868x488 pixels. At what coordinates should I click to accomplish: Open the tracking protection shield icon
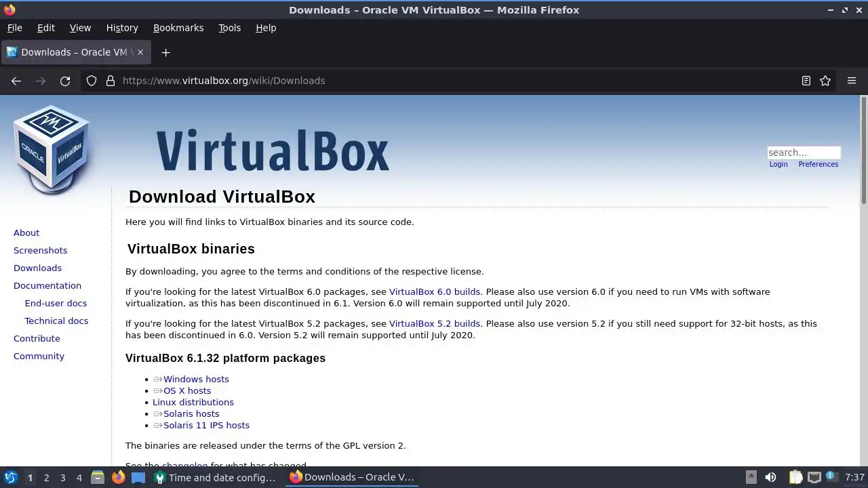coord(92,81)
